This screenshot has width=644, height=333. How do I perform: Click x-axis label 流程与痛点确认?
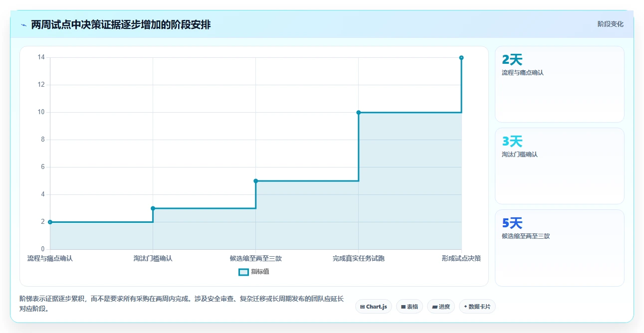(50, 258)
